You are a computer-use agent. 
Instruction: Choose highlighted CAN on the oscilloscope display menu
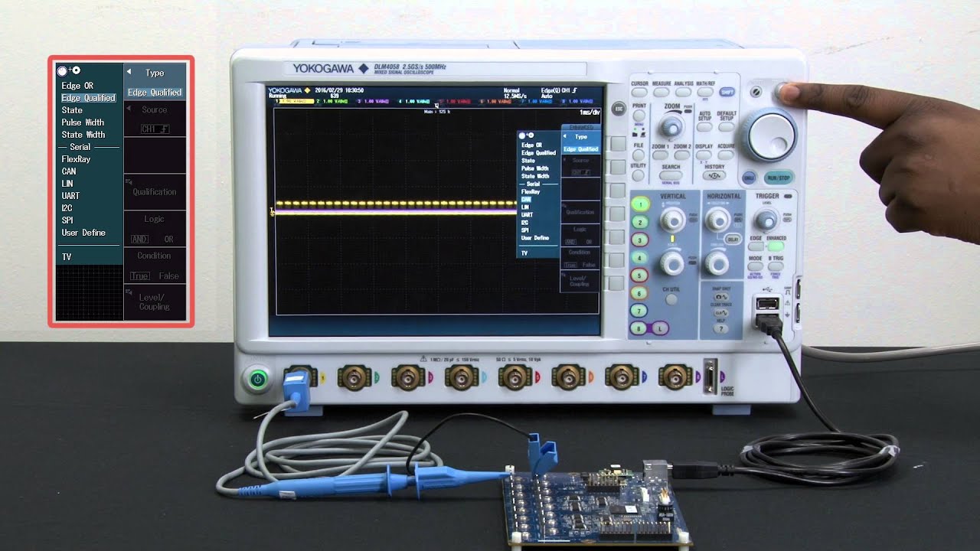pyautogui.click(x=525, y=200)
